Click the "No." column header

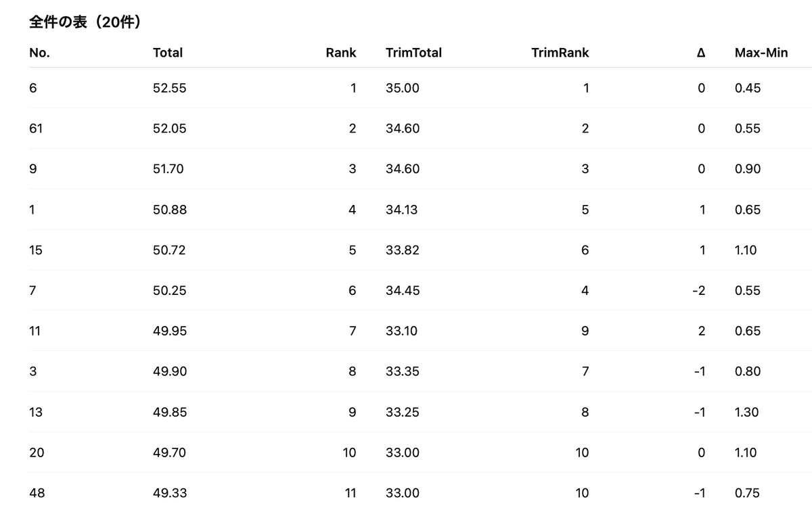[39, 53]
